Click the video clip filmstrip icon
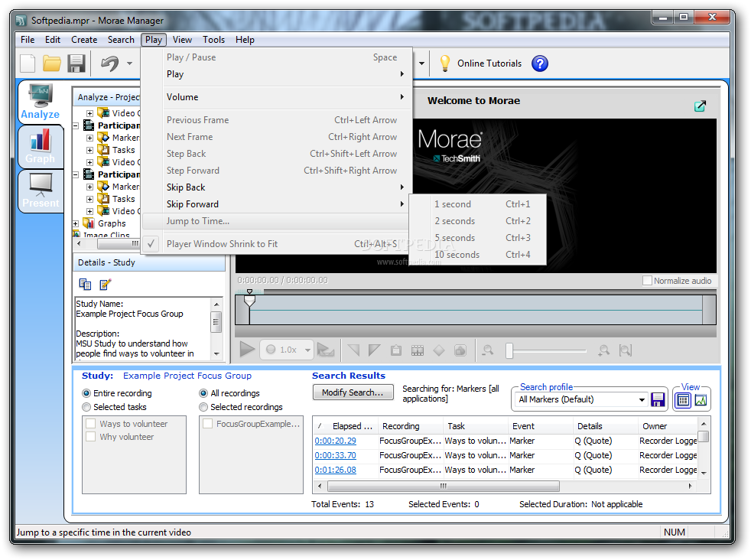The image size is (751, 560). click(418, 350)
